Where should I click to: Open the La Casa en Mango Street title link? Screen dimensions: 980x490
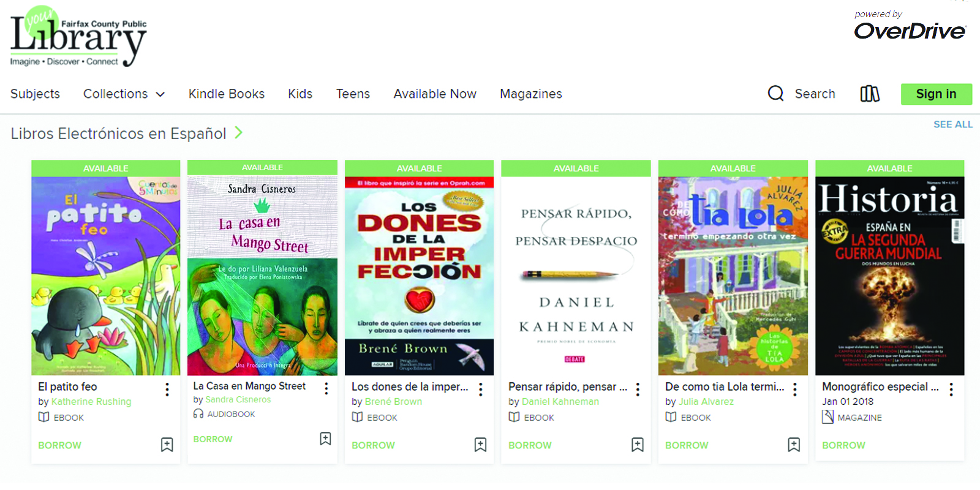tap(249, 386)
